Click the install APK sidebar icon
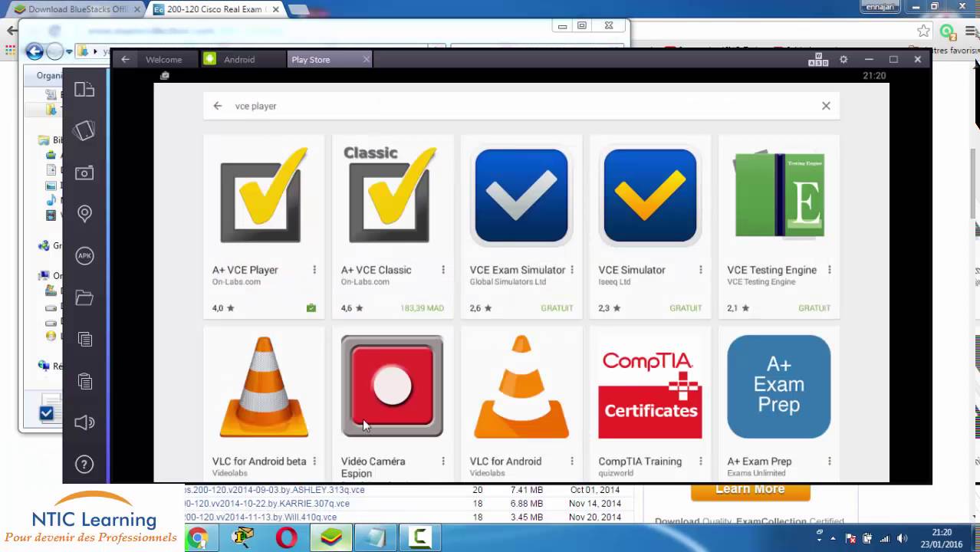The height and width of the screenshot is (552, 980). 84,256
